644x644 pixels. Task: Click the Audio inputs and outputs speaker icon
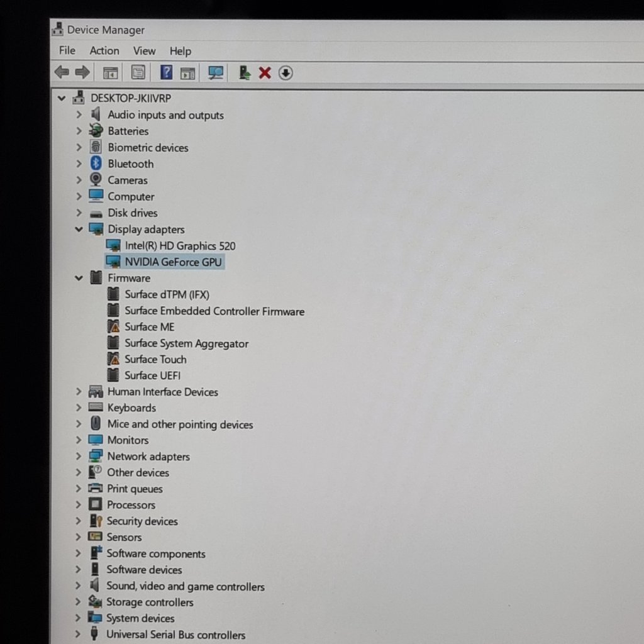[x=96, y=114]
